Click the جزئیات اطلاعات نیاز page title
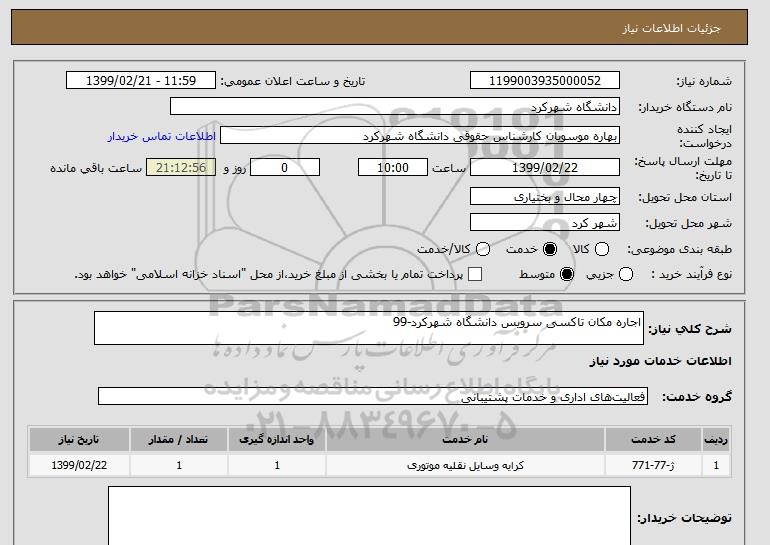The width and height of the screenshot is (770, 545). click(671, 28)
